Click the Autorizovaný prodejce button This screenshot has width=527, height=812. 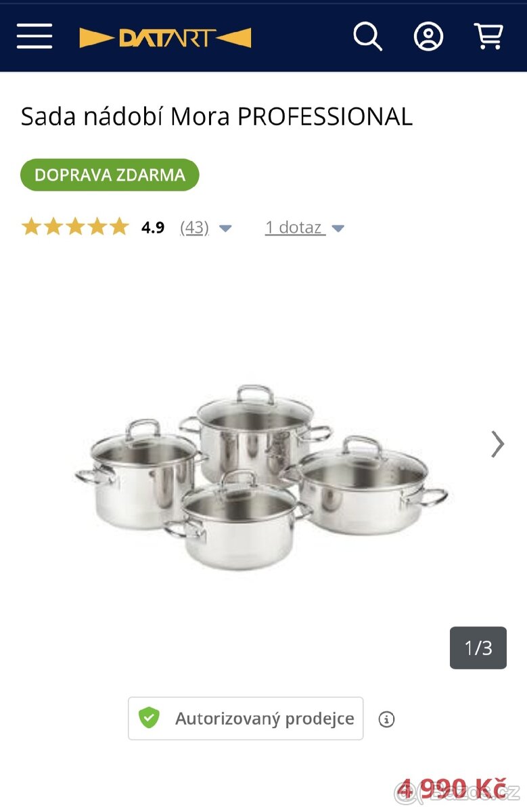coord(246,719)
